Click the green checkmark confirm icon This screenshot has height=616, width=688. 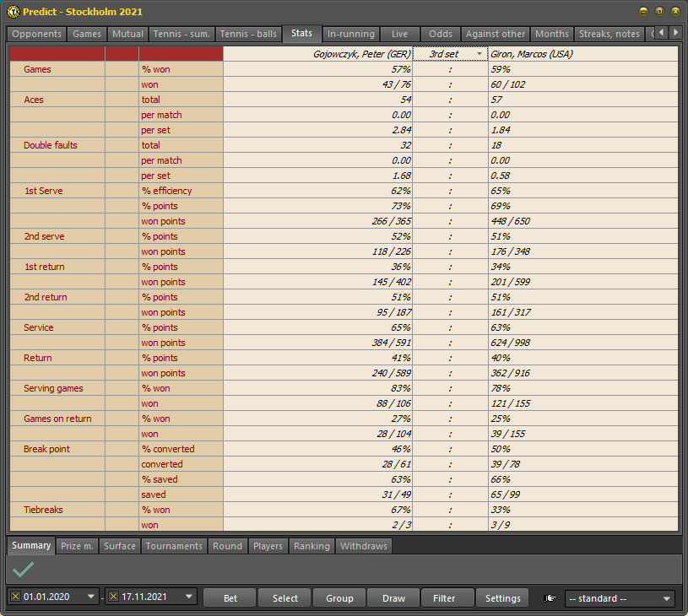[x=23, y=570]
